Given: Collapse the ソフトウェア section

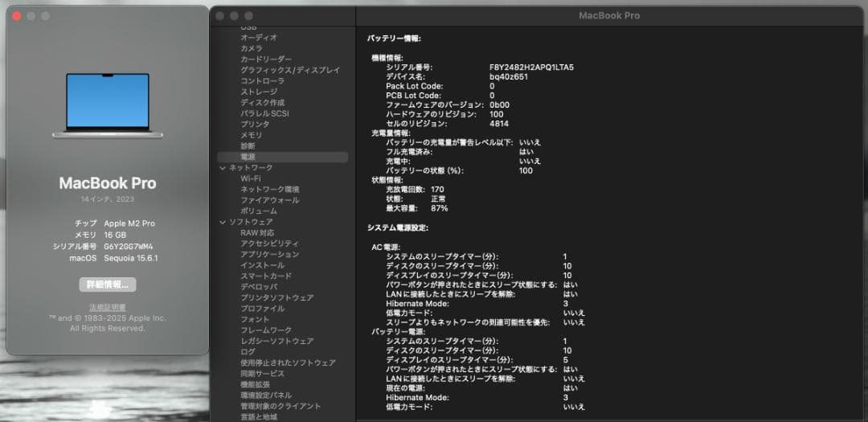Looking at the screenshot, I should 223,222.
